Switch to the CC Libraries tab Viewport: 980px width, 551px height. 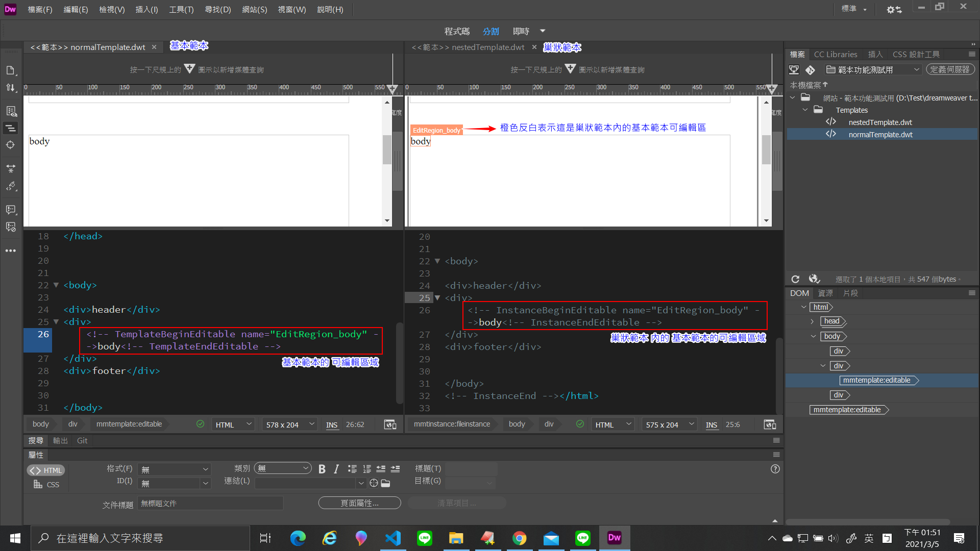click(835, 54)
